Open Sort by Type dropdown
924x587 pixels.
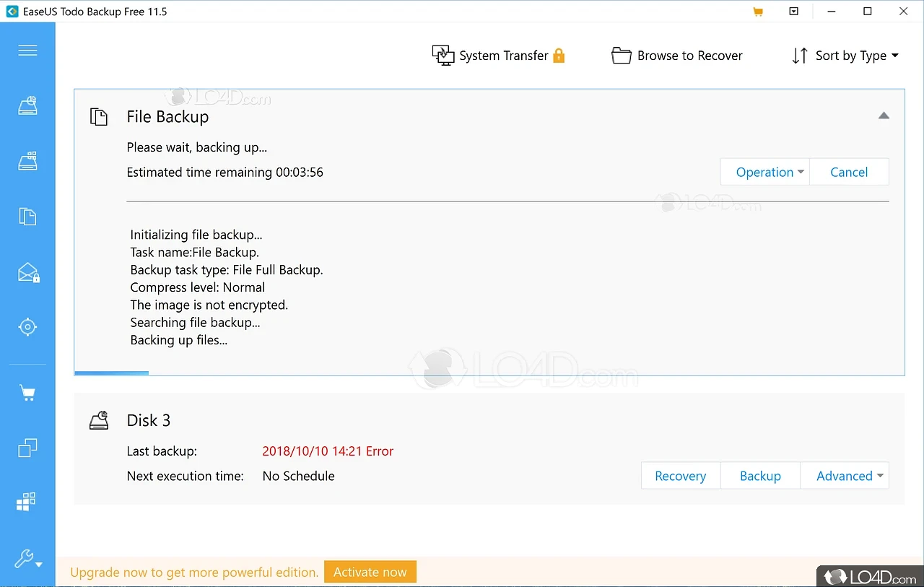[845, 56]
